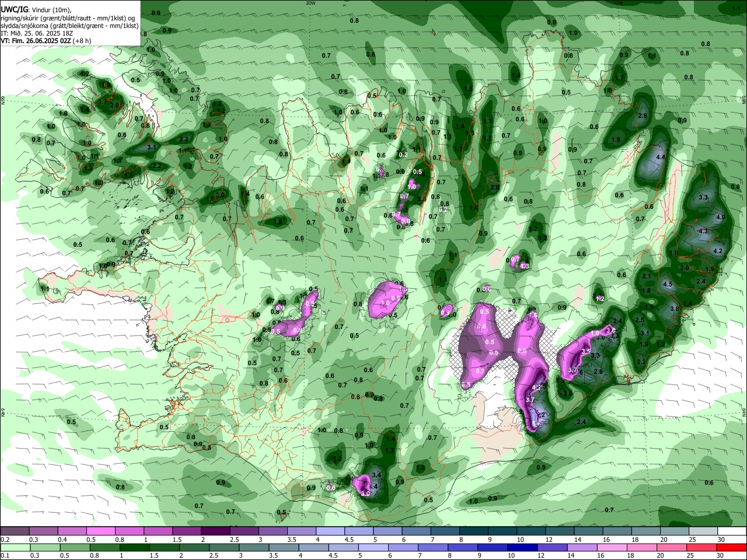Click the 'Vindur (10m)' header text
Screen dimensions: 747x560
(51, 9)
